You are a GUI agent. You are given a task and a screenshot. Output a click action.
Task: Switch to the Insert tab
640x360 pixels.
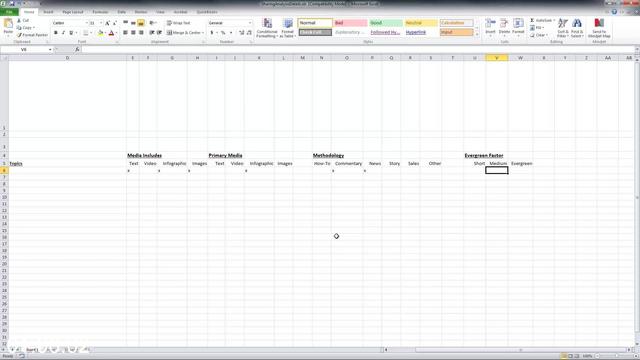click(48, 12)
